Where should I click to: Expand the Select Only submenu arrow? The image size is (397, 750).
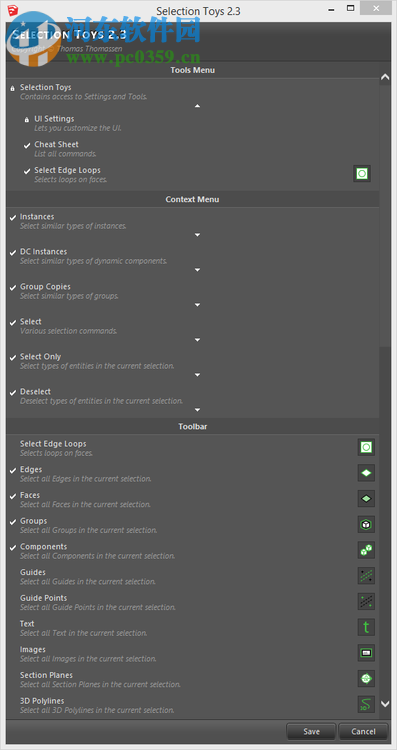[198, 375]
